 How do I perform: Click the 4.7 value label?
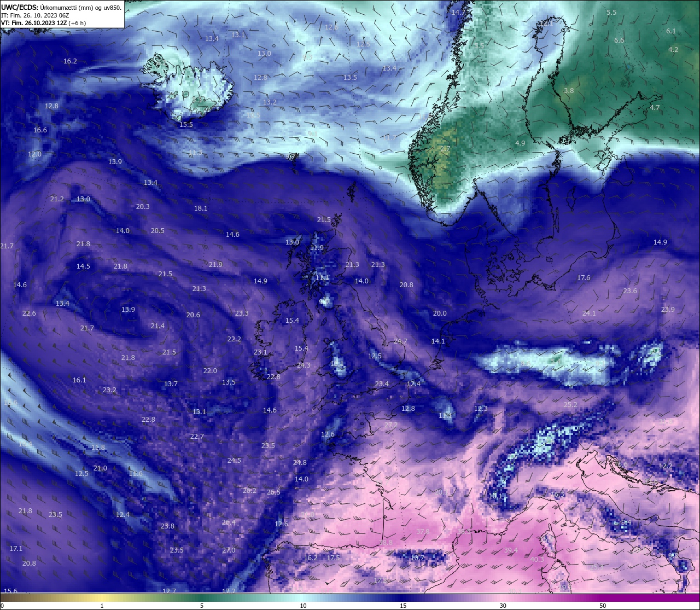[655, 108]
